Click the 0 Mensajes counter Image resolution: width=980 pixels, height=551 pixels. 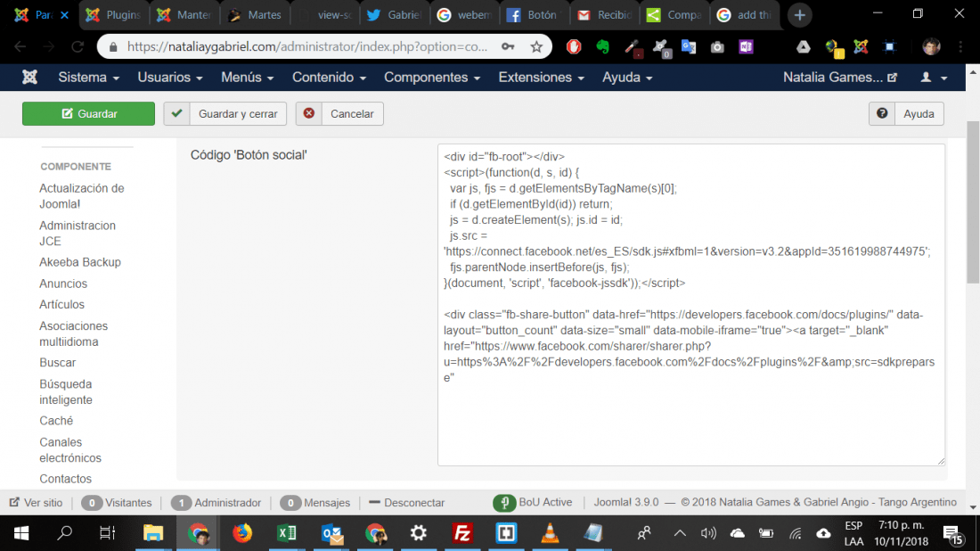point(315,503)
